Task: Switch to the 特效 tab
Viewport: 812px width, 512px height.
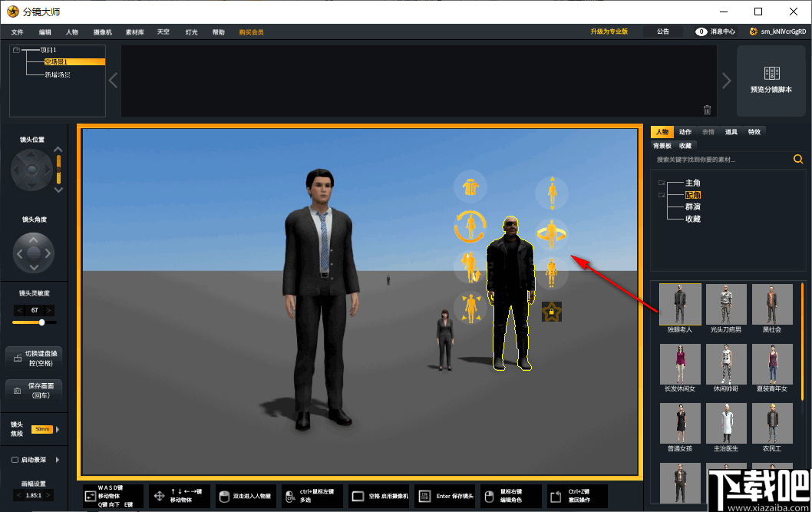Action: point(754,132)
